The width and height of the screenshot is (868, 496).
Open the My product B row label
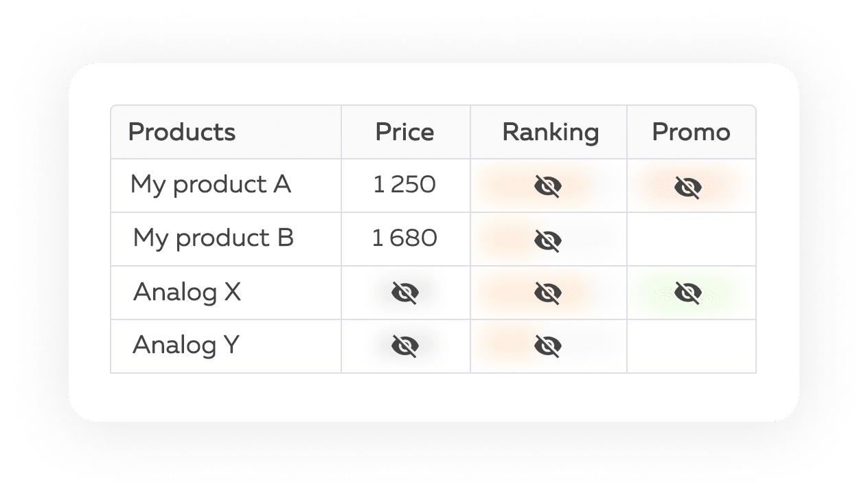pos(213,238)
